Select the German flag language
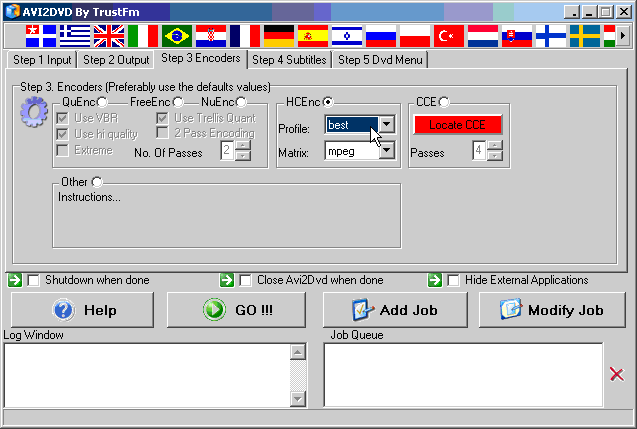The image size is (637, 429). coord(279,36)
